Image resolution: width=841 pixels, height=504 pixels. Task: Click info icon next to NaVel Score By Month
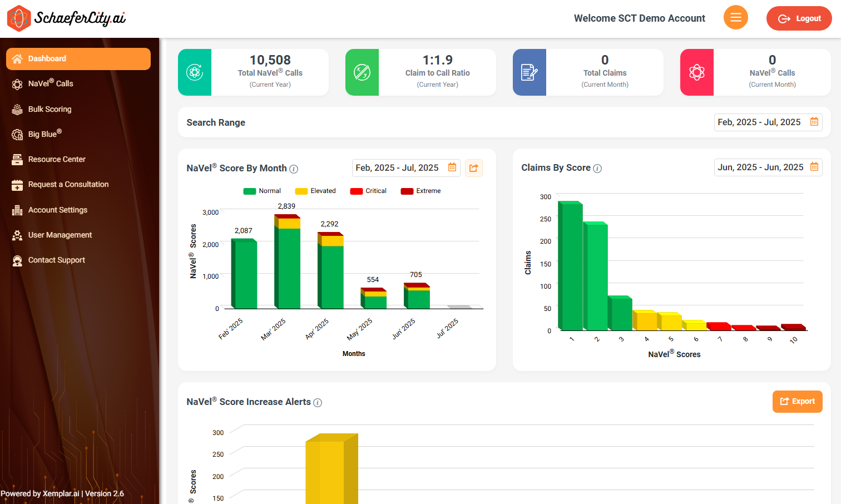[x=294, y=169]
